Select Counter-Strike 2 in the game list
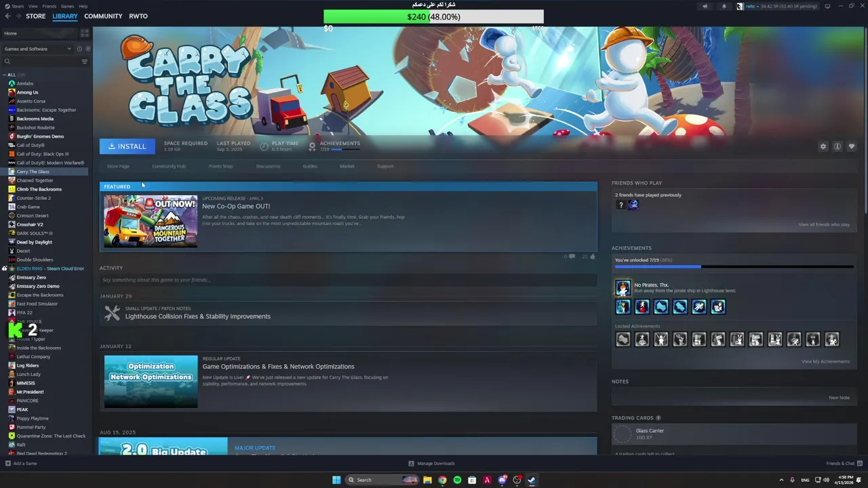Viewport: 868px width, 488px height. pyautogui.click(x=33, y=198)
